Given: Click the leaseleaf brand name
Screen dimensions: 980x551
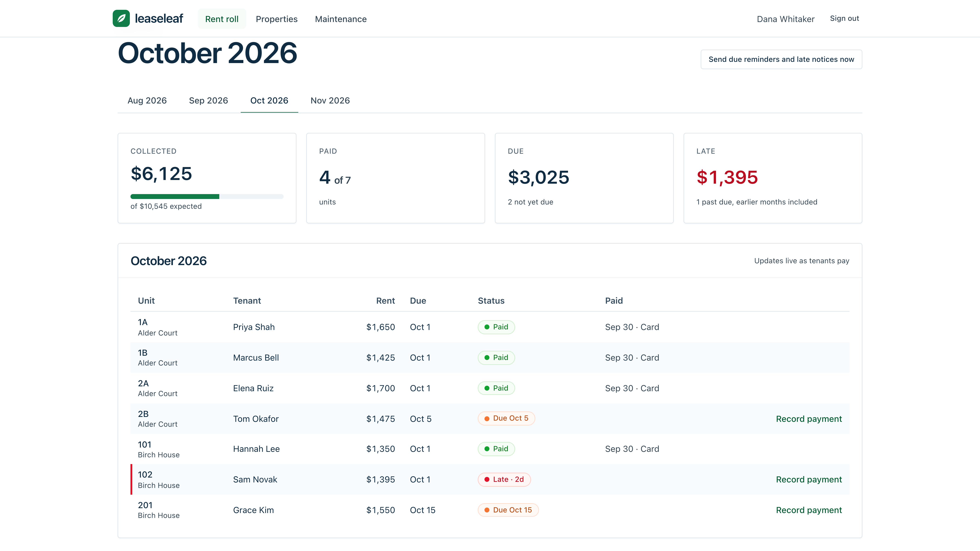Looking at the screenshot, I should [x=159, y=18].
